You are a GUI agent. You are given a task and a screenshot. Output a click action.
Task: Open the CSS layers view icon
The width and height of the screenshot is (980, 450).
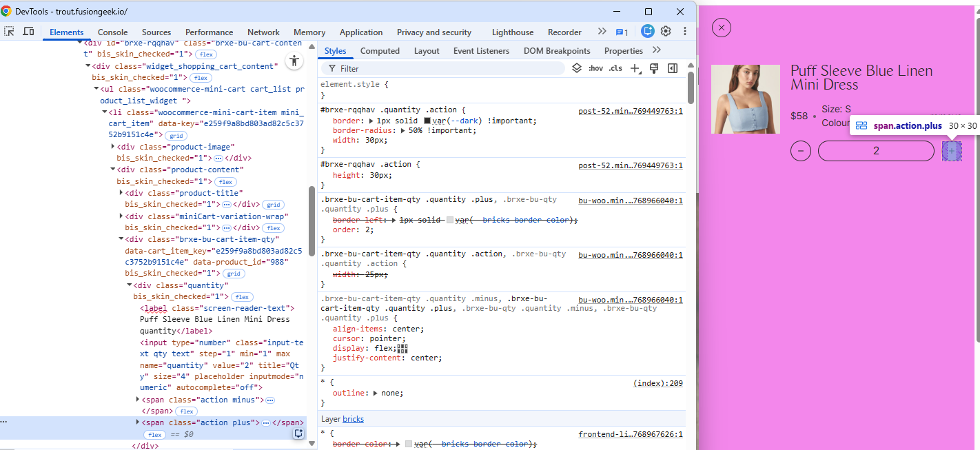coord(578,68)
